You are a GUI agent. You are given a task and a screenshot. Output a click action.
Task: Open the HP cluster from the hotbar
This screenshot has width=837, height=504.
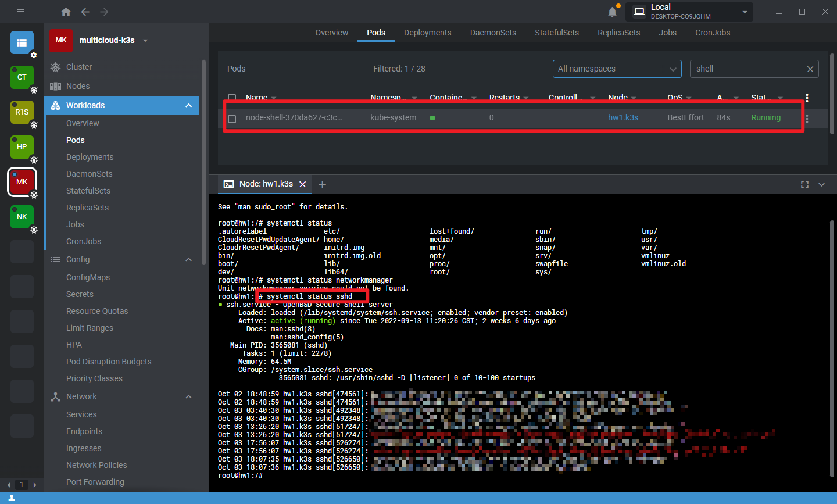coord(22,147)
